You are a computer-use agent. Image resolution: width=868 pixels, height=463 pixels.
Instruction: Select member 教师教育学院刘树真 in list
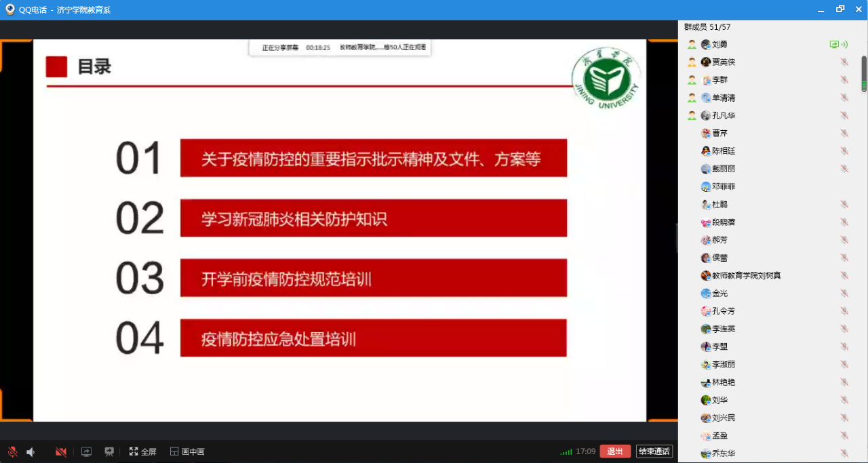pyautogui.click(x=746, y=276)
